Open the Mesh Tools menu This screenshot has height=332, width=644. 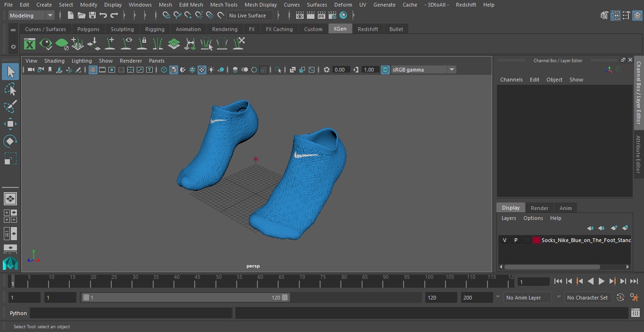(223, 5)
